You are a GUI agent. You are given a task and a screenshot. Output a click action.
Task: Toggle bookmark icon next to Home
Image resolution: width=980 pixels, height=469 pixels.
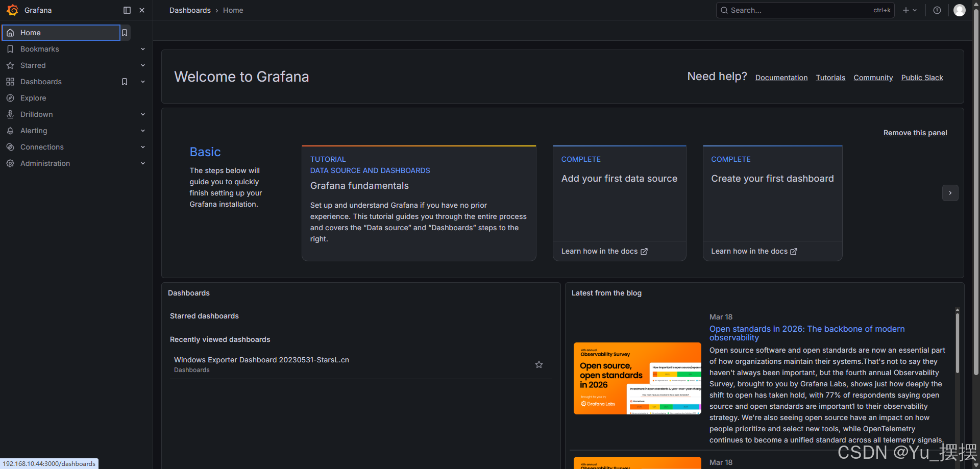point(125,33)
